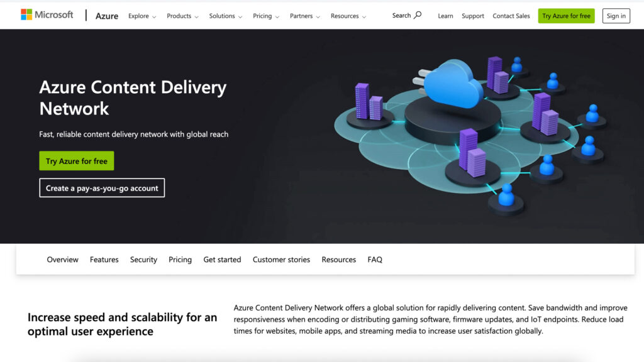Click 'Fast, reliable content delivery network' tagline
Viewport: 644px width, 362px height.
coord(133,134)
